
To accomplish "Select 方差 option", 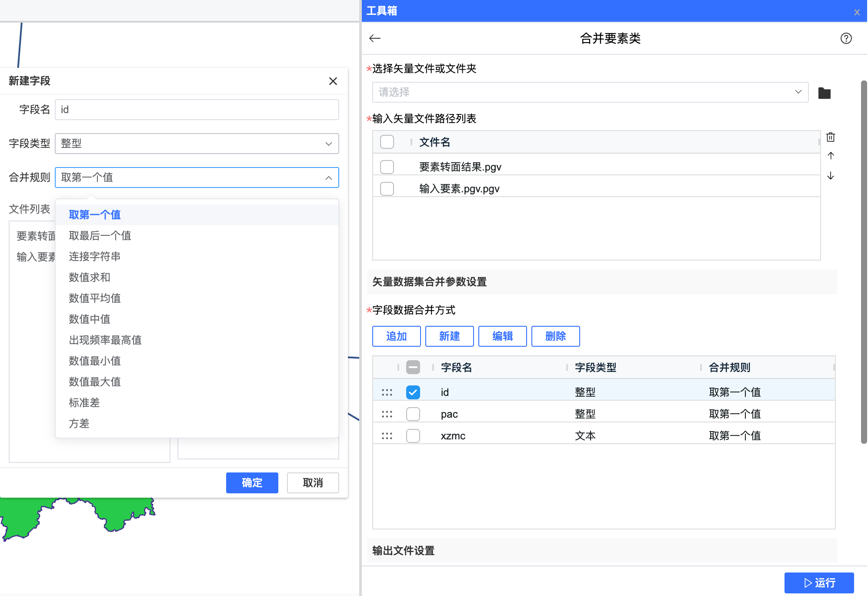I will click(197, 424).
